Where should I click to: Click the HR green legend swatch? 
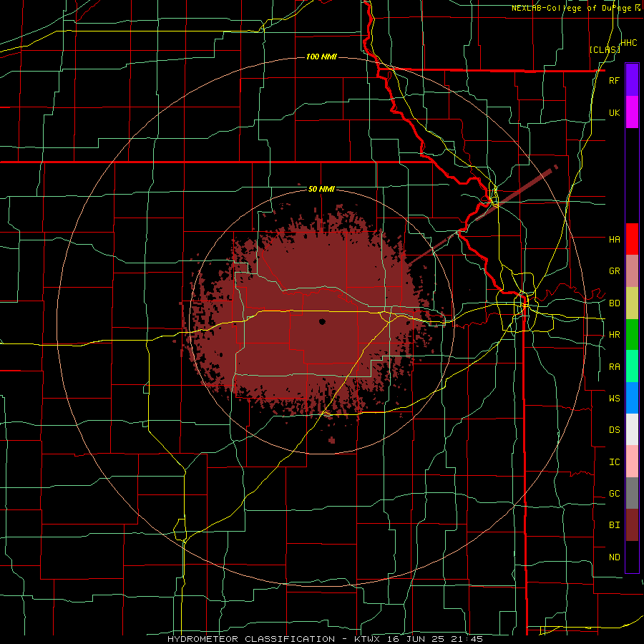click(x=632, y=335)
